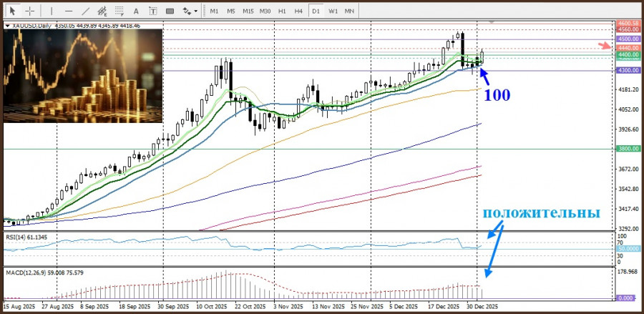Screen dimensions: 644x314
Task: Click the 4052.00 price scale value
Action: click(629, 109)
